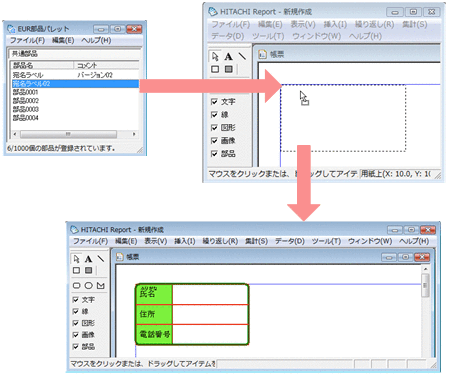This screenshot has height=376, width=449.
Task: Open ウィンドウ(W) menu in upper Report window
Action: pos(317,36)
